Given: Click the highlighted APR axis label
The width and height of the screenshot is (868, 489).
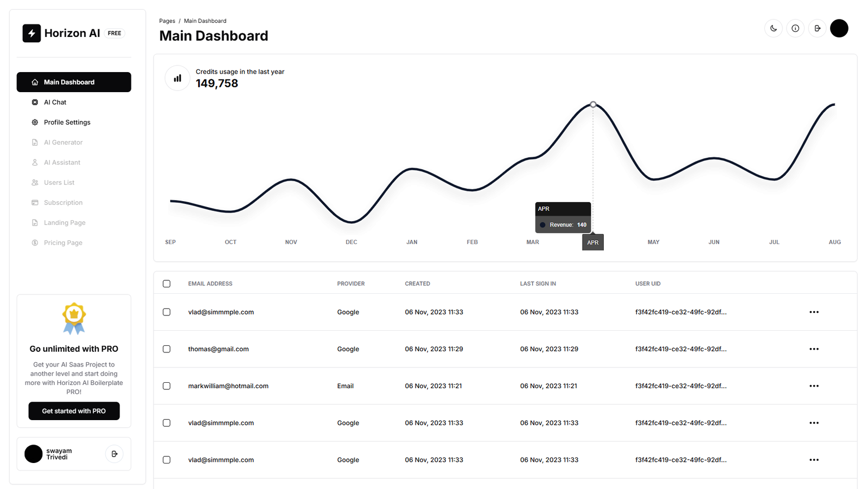Looking at the screenshot, I should 593,242.
